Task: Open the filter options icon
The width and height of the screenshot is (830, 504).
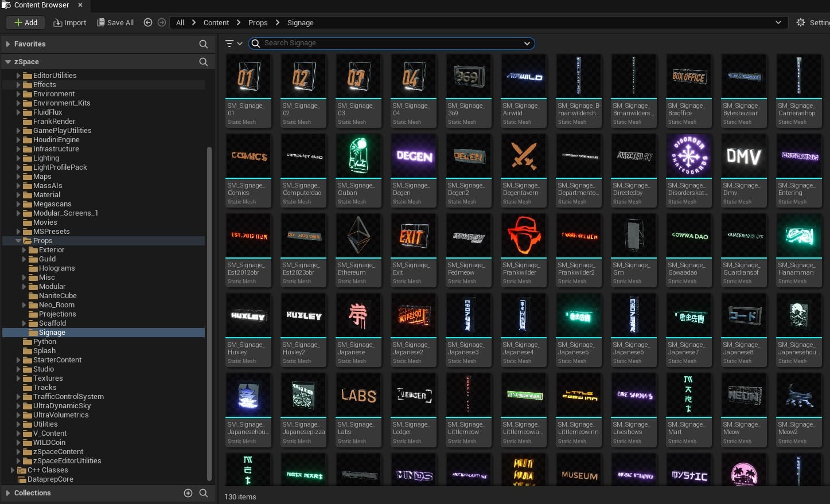Action: click(x=229, y=44)
